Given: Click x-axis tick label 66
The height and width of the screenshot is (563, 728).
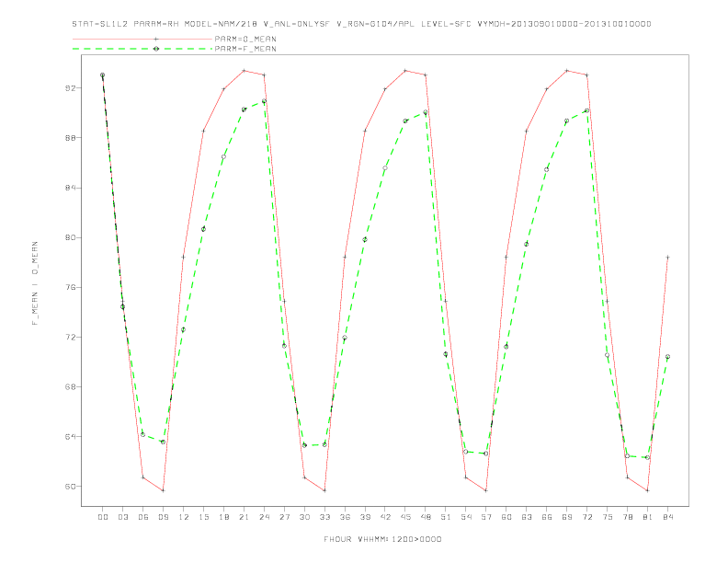Looking at the screenshot, I should click(547, 517).
